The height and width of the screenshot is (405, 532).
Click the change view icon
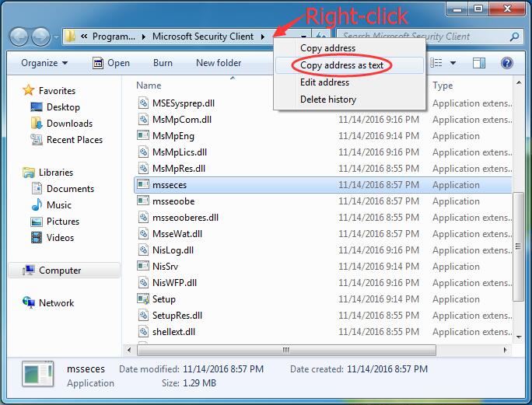point(436,63)
